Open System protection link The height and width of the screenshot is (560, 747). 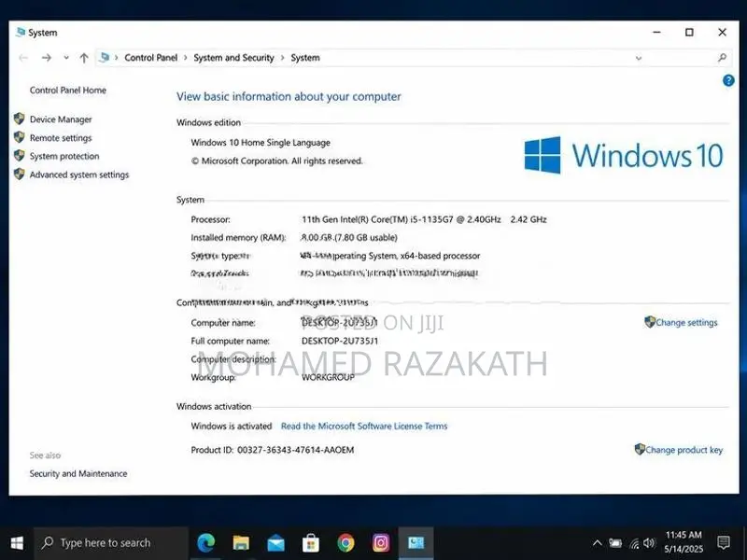coord(64,156)
